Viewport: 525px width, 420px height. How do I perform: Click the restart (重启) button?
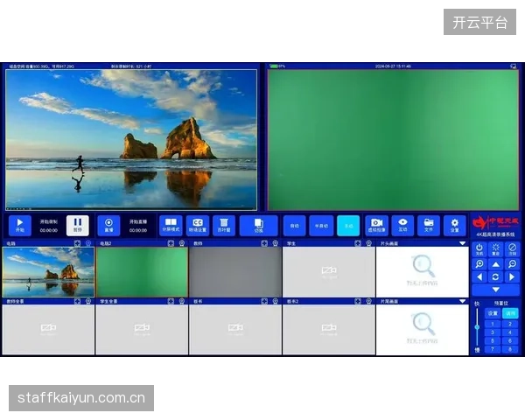(496, 249)
